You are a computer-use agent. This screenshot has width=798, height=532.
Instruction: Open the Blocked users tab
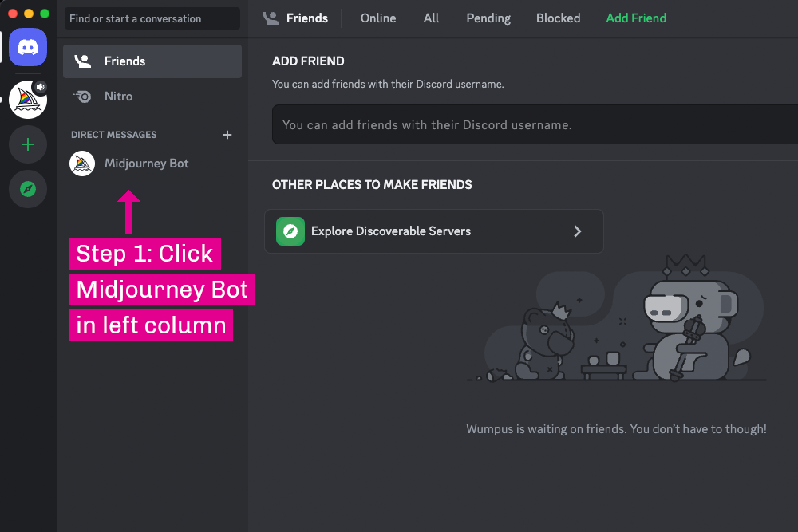pyautogui.click(x=558, y=18)
